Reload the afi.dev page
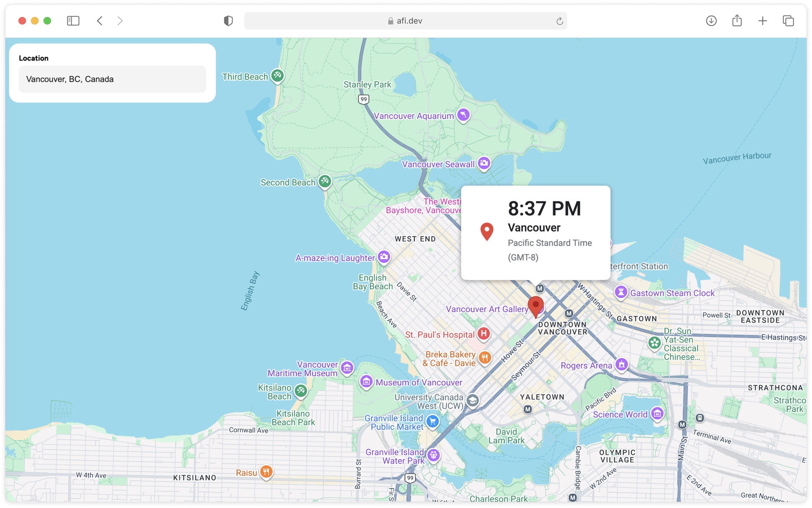The width and height of the screenshot is (812, 508). click(x=559, y=21)
